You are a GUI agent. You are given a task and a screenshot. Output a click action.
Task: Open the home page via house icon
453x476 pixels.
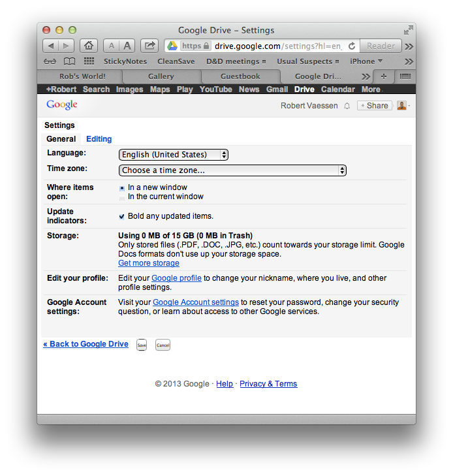coord(89,46)
